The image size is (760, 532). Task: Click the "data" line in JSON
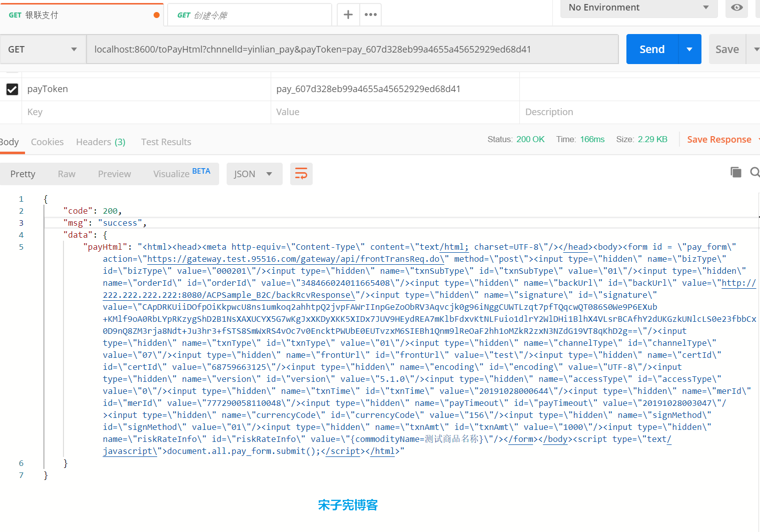(x=85, y=235)
